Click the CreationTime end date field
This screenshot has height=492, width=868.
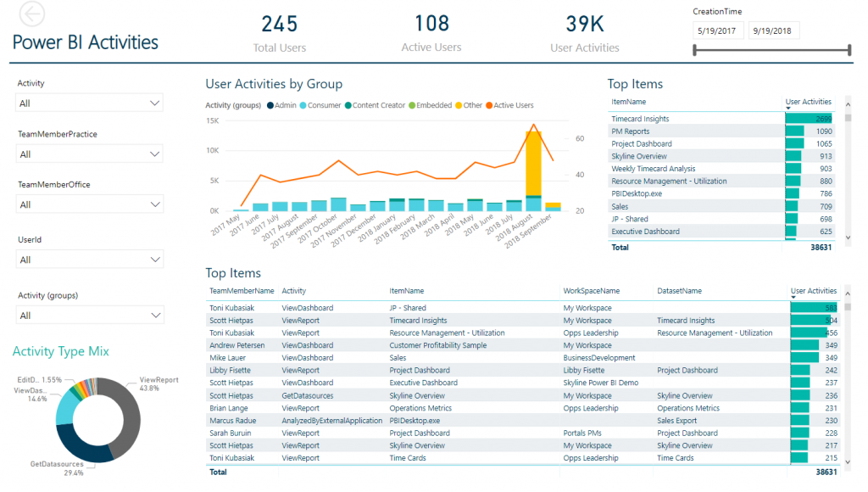coord(773,31)
